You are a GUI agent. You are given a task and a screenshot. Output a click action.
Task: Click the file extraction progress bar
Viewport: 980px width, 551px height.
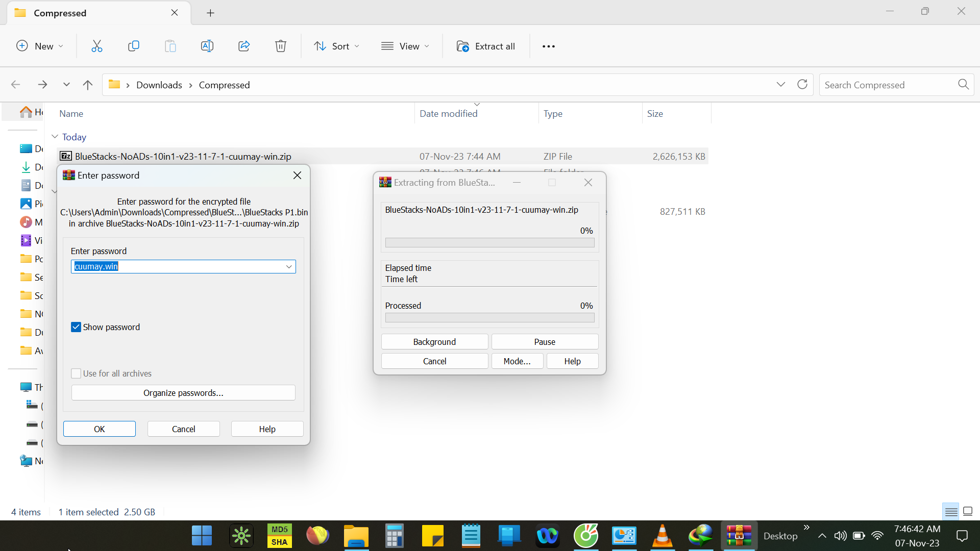[x=490, y=243]
